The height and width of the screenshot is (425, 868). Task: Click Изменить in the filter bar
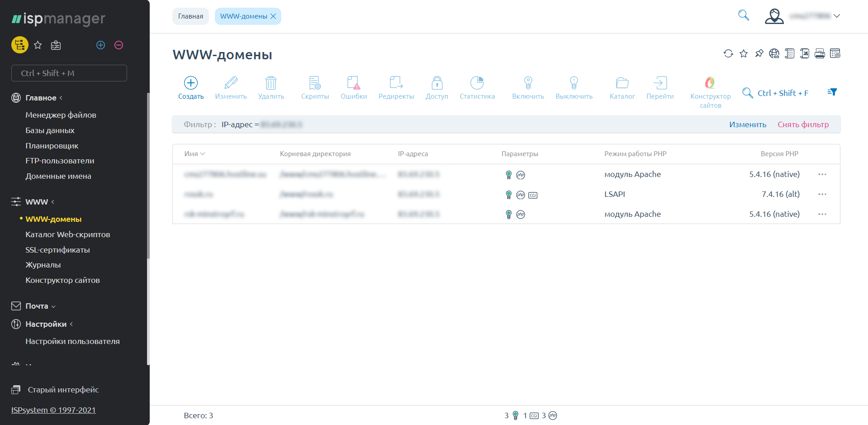[x=747, y=124]
